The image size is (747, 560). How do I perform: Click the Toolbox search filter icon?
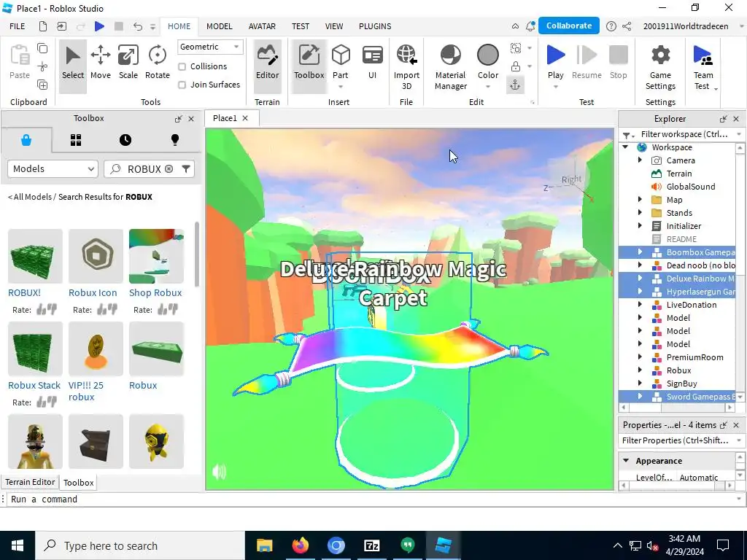click(x=186, y=168)
